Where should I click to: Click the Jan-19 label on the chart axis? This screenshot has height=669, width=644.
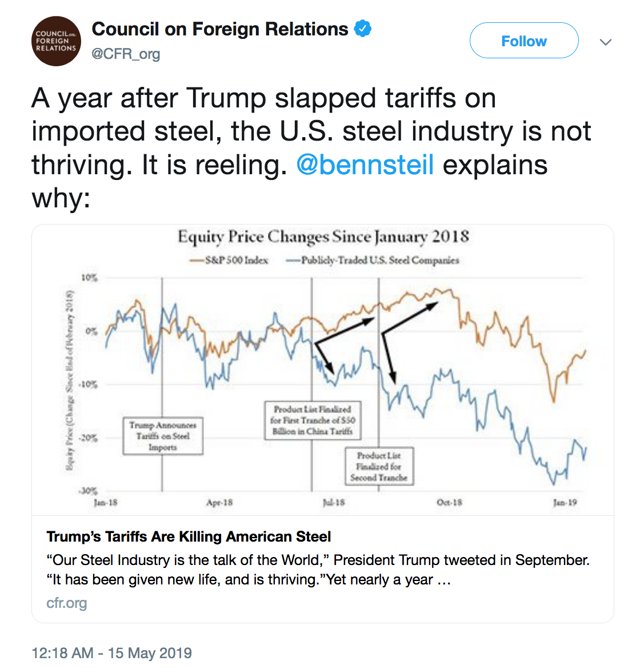tap(565, 503)
